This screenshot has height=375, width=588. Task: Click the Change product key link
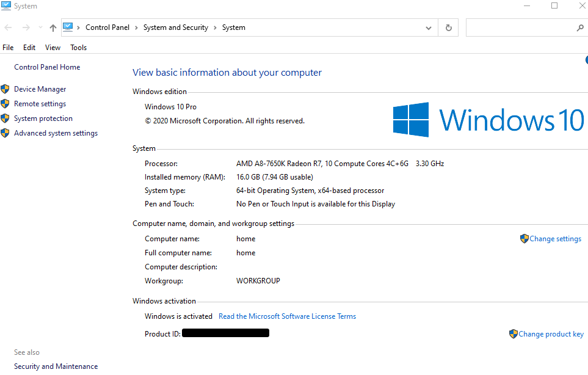pos(551,334)
